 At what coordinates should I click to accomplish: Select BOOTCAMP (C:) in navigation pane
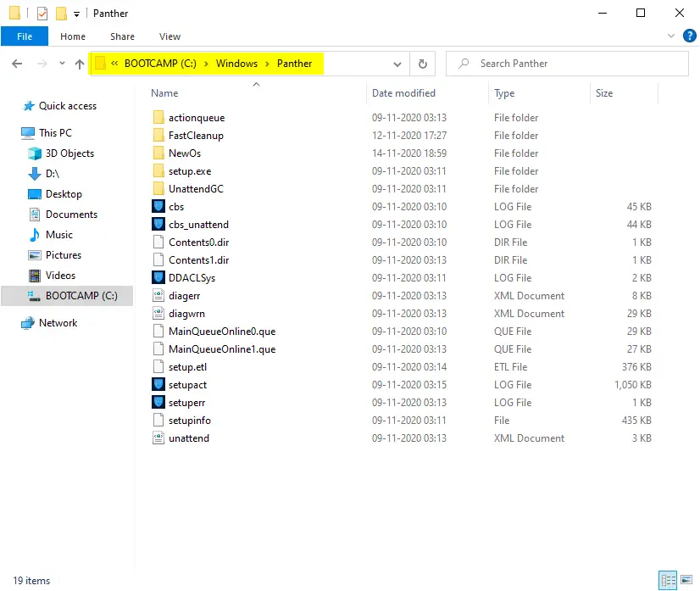point(67,296)
